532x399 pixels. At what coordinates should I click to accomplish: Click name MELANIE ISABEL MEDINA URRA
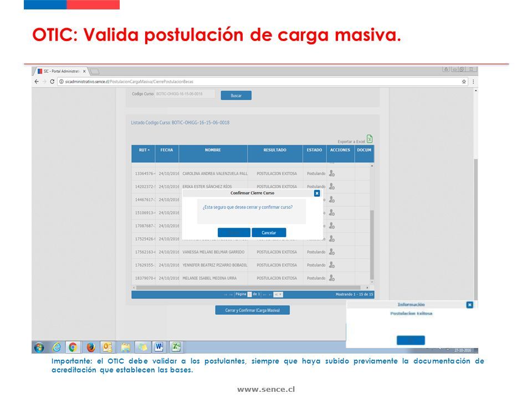pyautogui.click(x=209, y=278)
